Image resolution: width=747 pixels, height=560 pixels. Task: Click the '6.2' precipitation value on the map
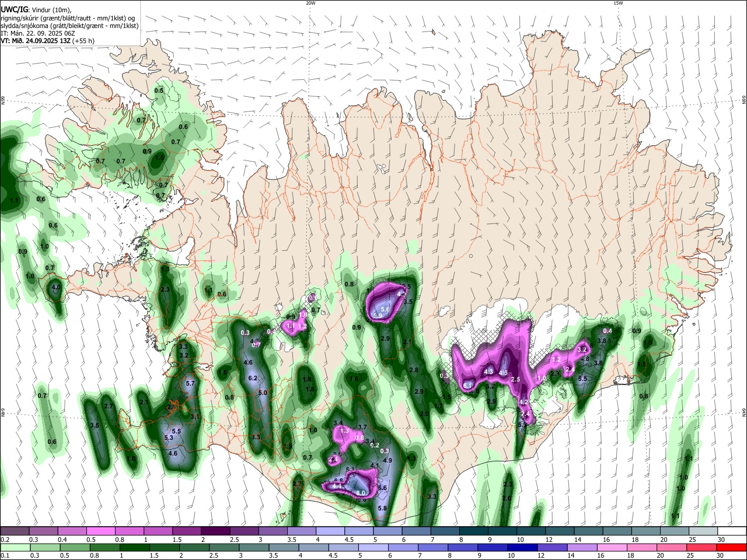tap(253, 378)
